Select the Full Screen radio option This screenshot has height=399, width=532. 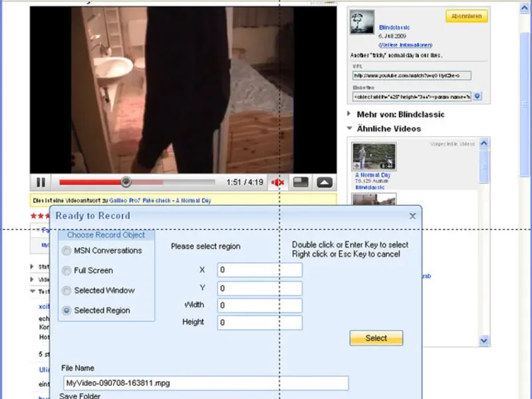click(66, 271)
